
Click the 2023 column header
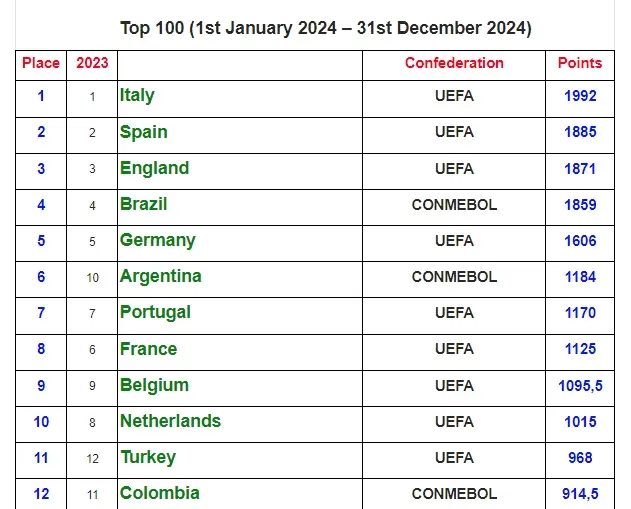click(93, 63)
